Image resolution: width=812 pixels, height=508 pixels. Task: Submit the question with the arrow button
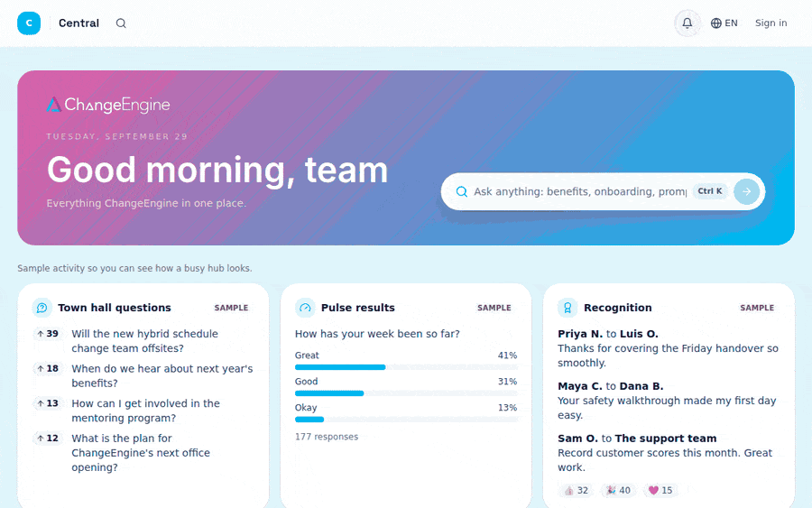pos(747,191)
